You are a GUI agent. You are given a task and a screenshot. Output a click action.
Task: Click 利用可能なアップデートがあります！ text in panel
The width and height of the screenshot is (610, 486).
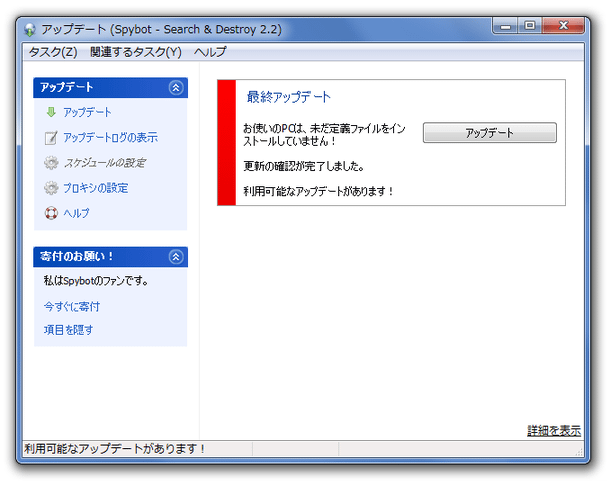coord(319,191)
